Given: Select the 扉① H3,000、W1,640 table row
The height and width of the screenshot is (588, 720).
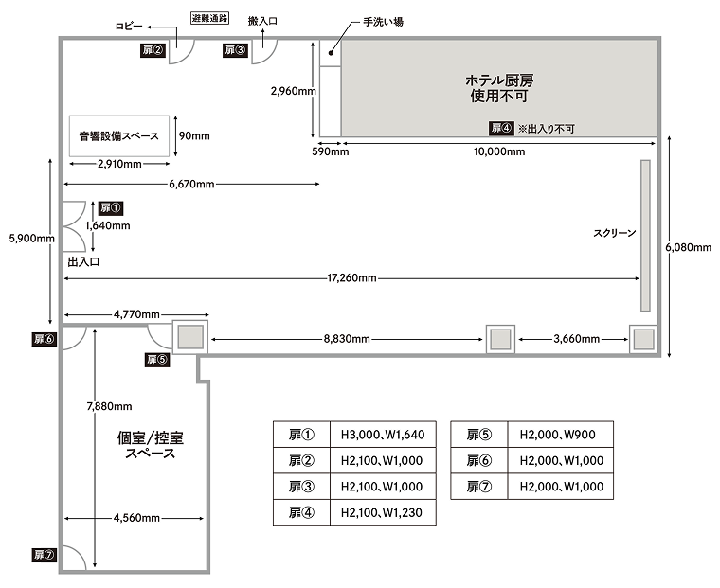Looking at the screenshot, I should (354, 435).
